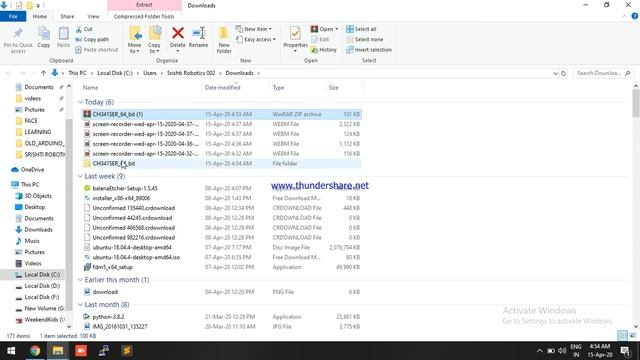Click the volume icon in system tray
The width and height of the screenshot is (640, 360).
point(562,351)
